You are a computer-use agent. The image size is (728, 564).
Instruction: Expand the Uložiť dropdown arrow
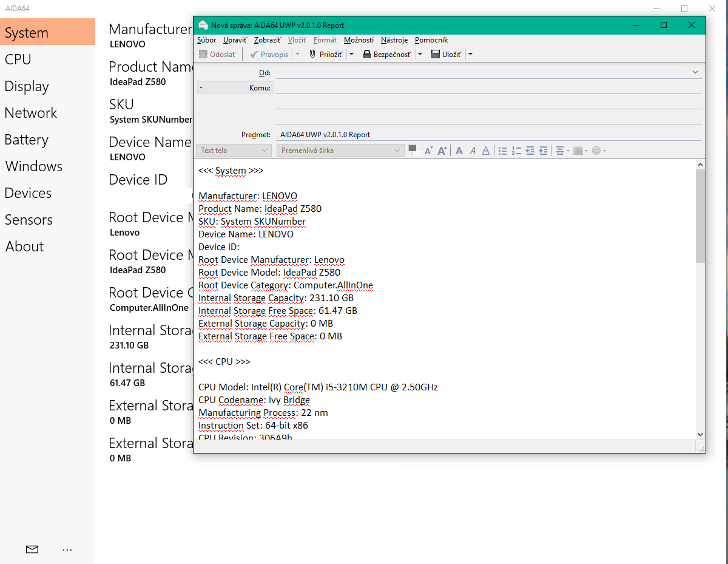[470, 54]
